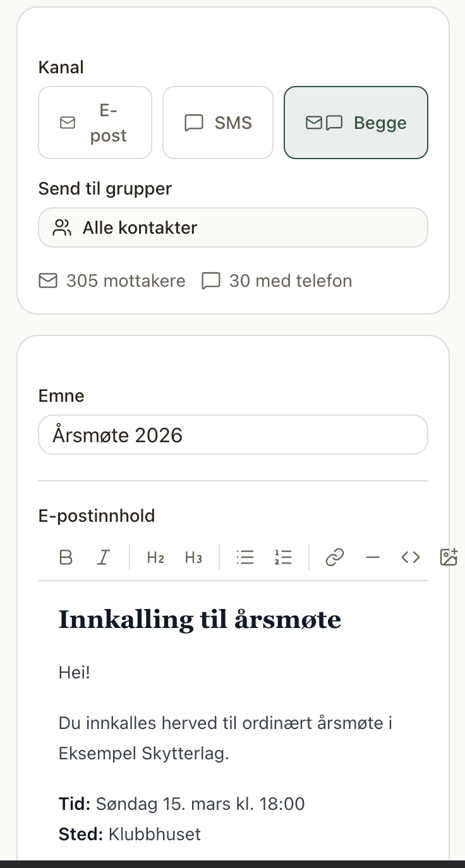Select the Begge channel option

tap(356, 122)
